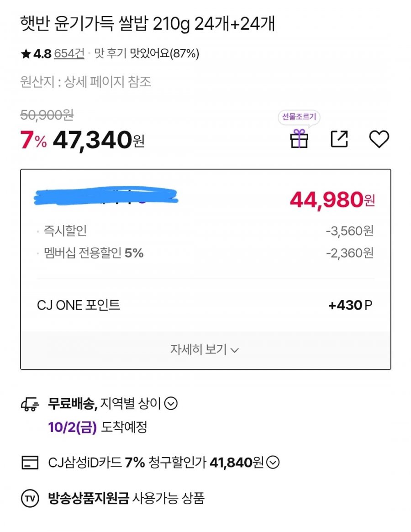Click the 방송상품지원금 사용가능 상품 text

(x=126, y=498)
